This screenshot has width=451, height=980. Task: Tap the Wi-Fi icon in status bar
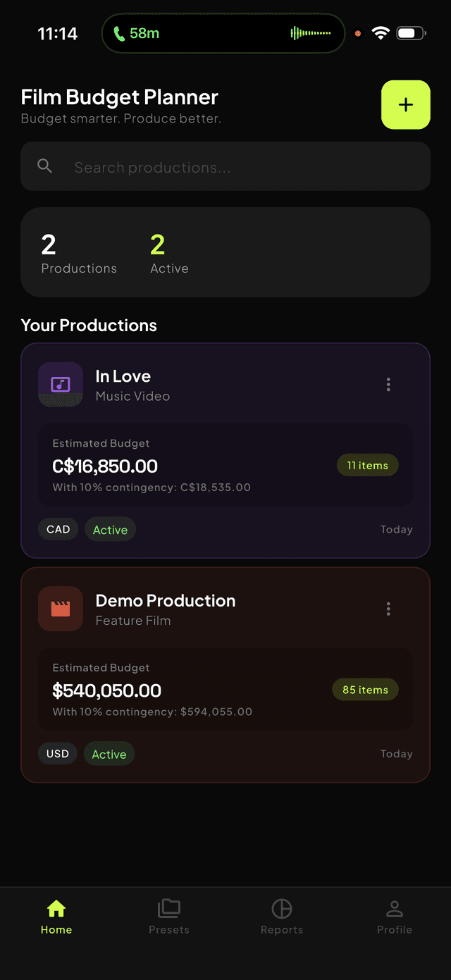pos(381,32)
